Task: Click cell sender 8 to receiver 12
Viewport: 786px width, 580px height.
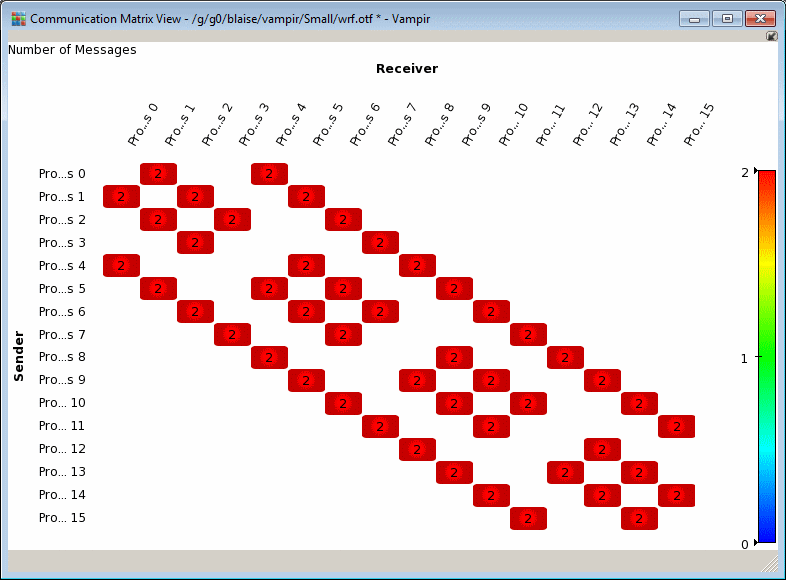Action: pyautogui.click(x=565, y=357)
